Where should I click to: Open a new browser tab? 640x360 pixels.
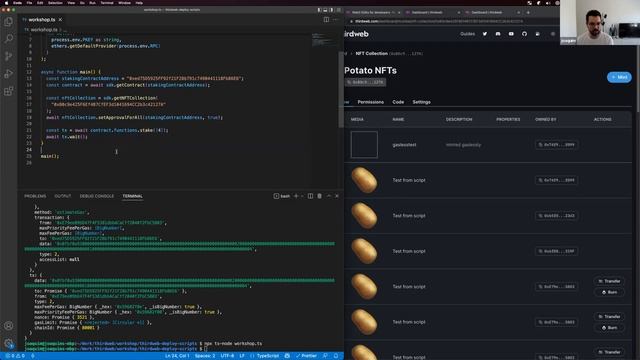click(528, 12)
